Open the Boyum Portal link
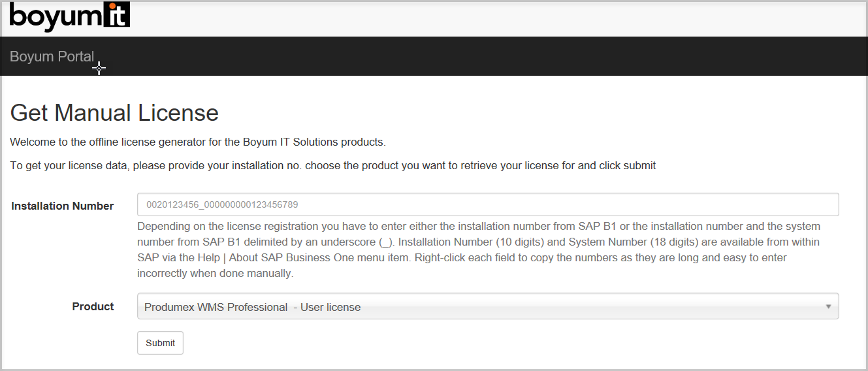The width and height of the screenshot is (868, 371). pyautogui.click(x=52, y=57)
